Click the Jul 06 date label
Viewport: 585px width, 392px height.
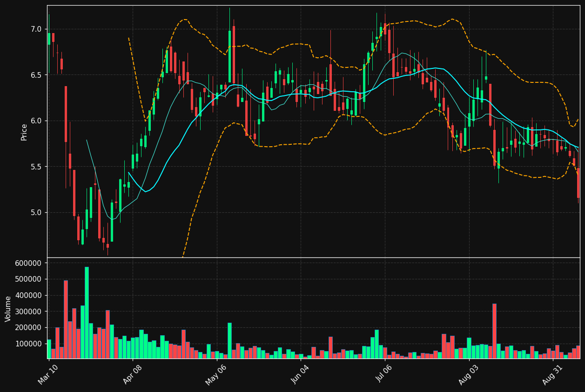pos(384,374)
